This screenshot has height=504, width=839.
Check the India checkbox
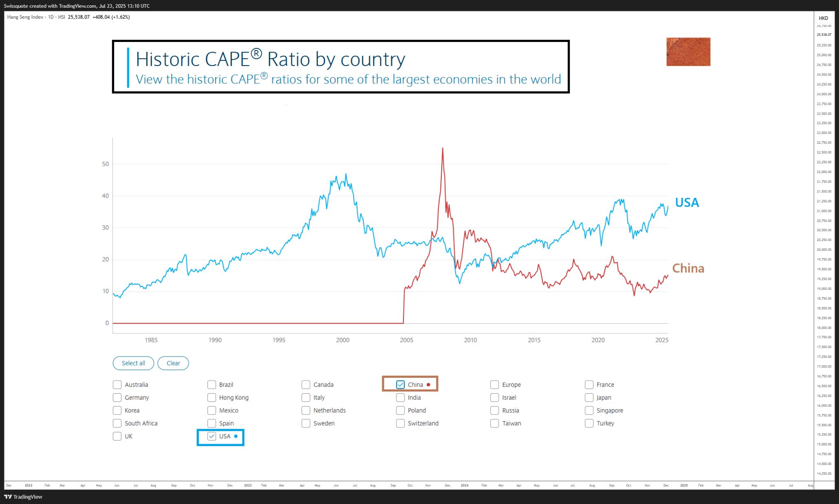tap(400, 397)
